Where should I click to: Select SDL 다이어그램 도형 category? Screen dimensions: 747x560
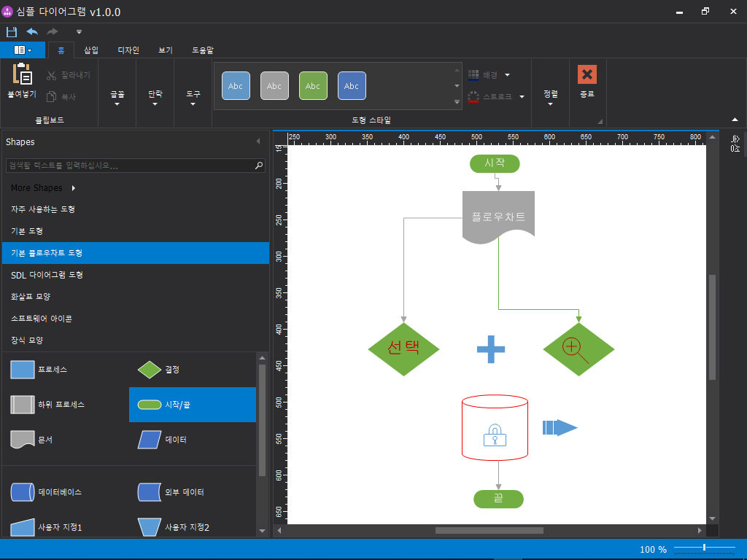point(136,275)
